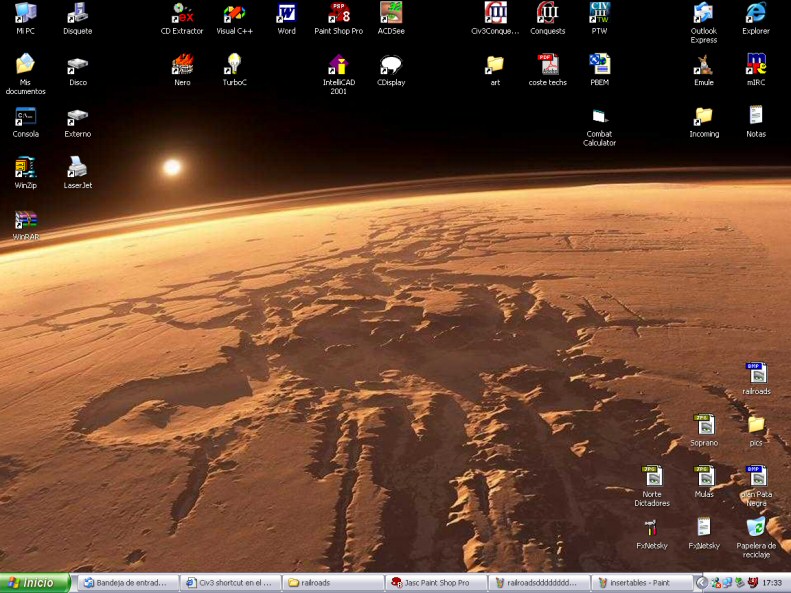Switch to Jasc Paint Shop Pro taskbar window
The height and width of the screenshot is (593, 791).
point(435,582)
